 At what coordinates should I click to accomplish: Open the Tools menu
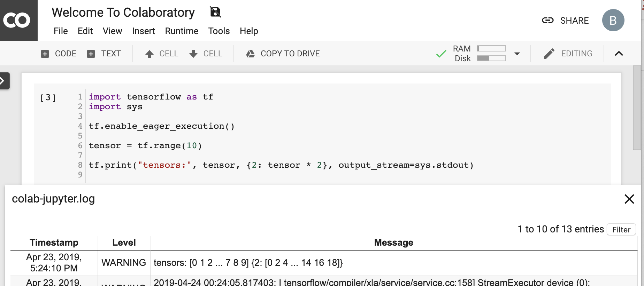tap(219, 31)
